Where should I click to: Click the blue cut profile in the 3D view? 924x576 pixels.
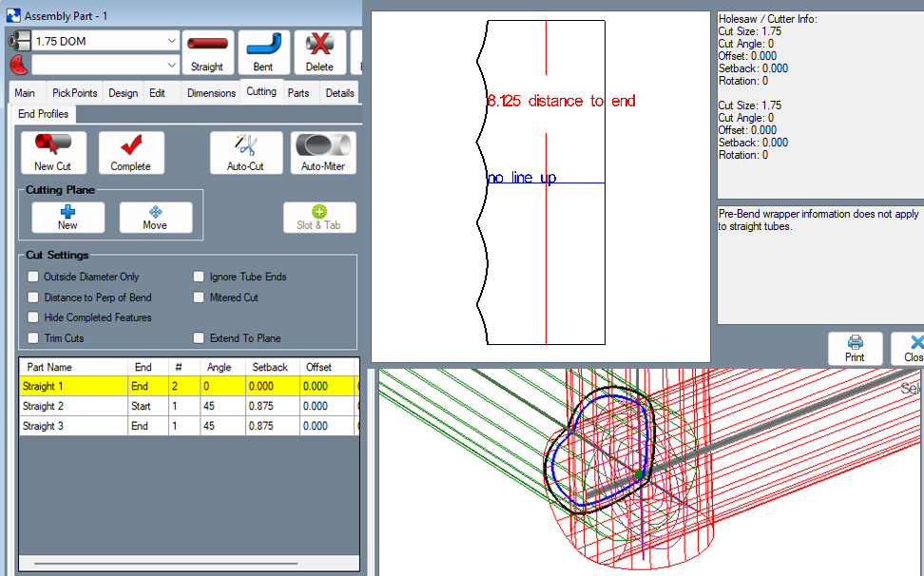(601, 451)
